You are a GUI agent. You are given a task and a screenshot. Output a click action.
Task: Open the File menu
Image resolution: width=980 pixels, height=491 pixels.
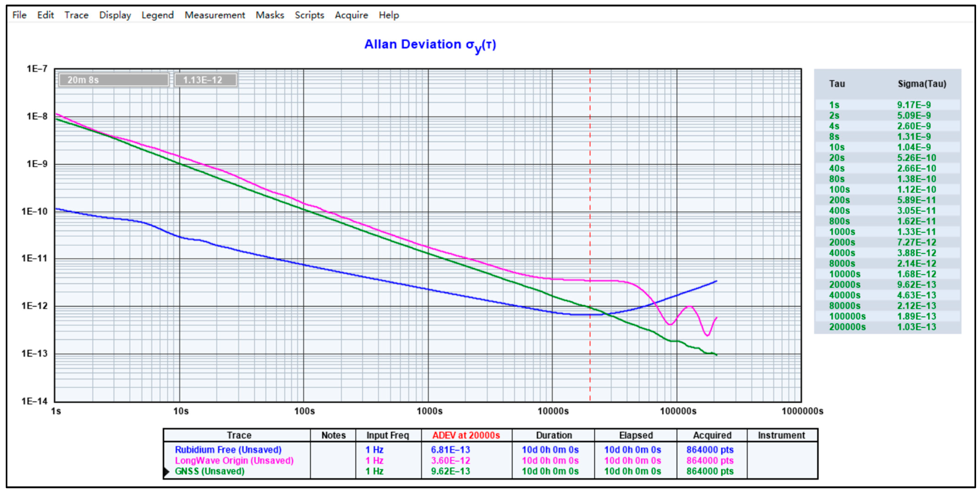point(19,15)
